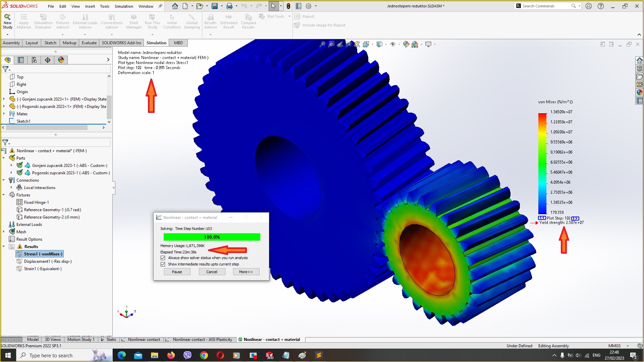Toggle Show intermediate results upto current step
The height and width of the screenshot is (362, 644).
pos(163,264)
